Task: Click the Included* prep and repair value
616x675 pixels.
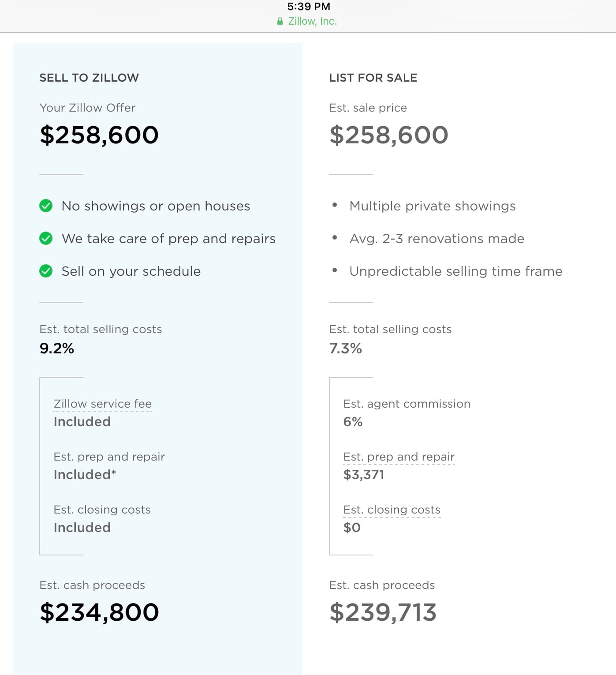Action: pyautogui.click(x=85, y=475)
